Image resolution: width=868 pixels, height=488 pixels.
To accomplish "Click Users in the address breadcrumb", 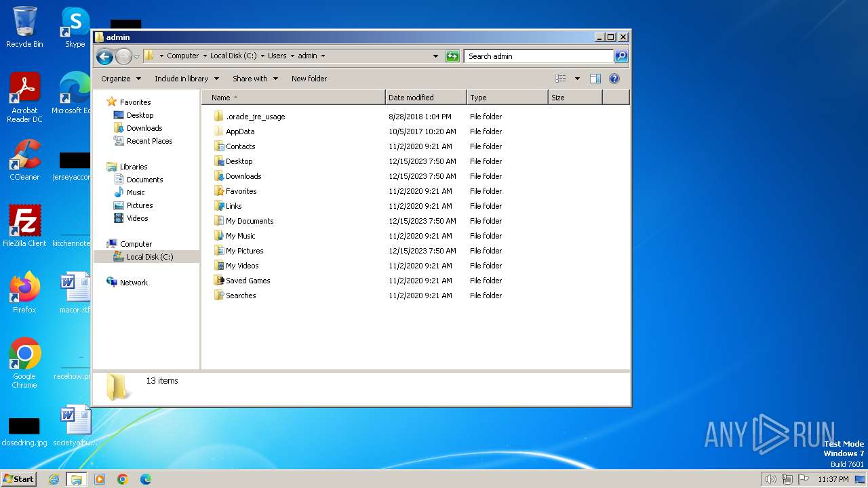I will coord(277,56).
